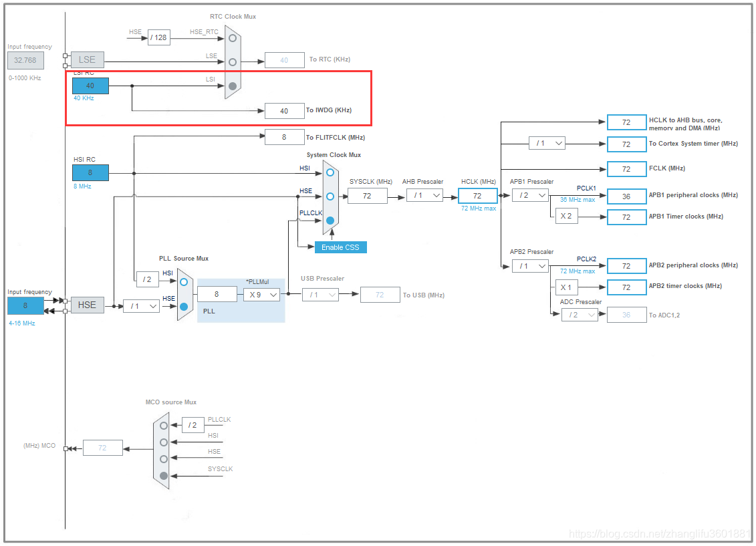Open the AHB Prescaler dropdown

tap(424, 195)
